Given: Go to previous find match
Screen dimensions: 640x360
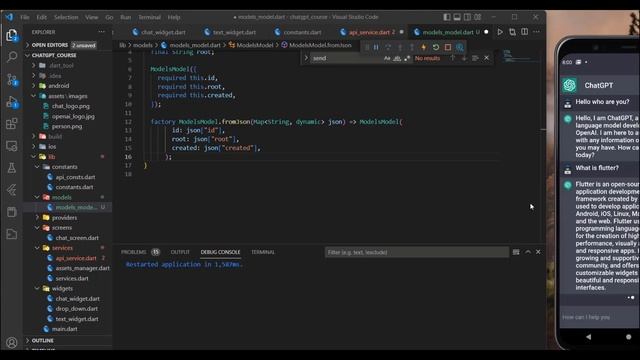Looking at the screenshot, I should [452, 58].
